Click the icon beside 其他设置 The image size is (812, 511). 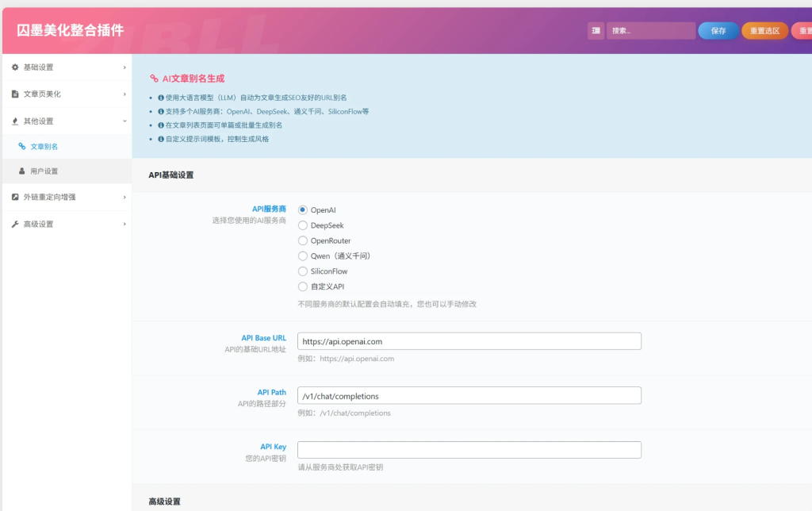point(15,121)
